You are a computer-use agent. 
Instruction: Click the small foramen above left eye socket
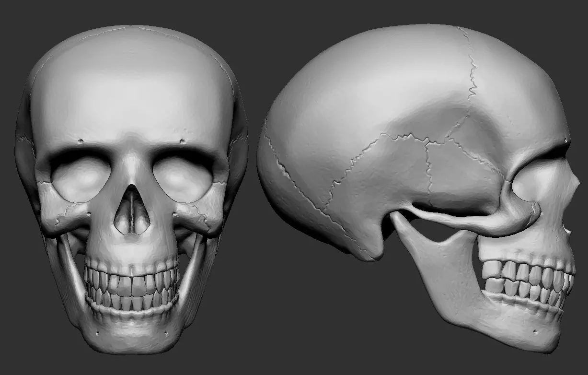click(81, 141)
